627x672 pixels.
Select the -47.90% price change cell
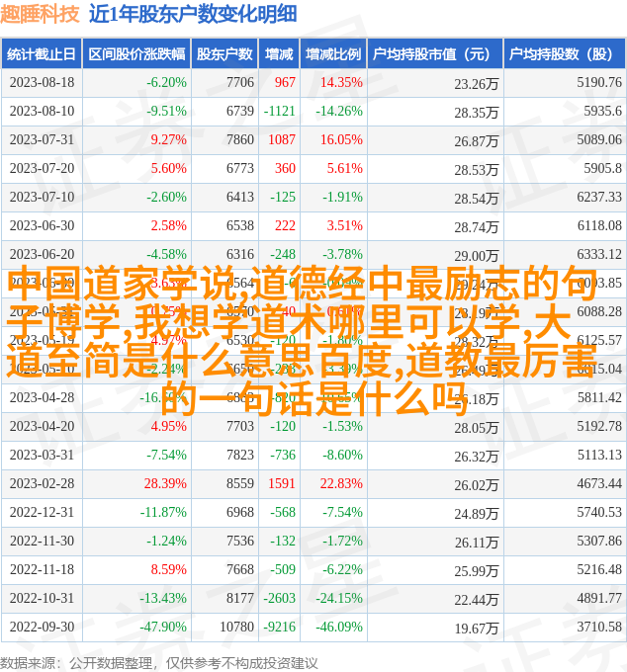click(162, 627)
